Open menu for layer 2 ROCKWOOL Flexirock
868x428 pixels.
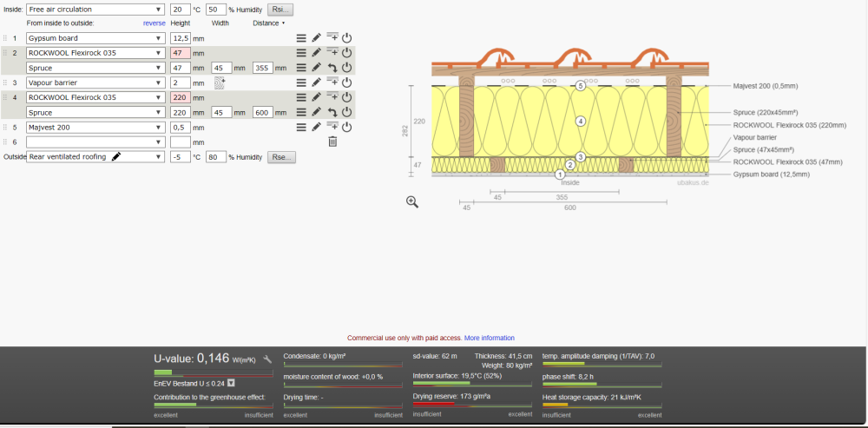(300, 53)
